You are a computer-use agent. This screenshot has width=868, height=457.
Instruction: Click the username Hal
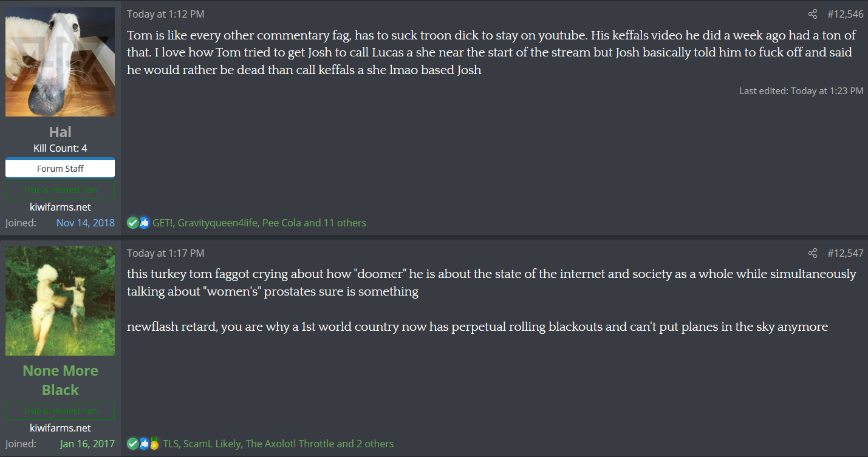[x=60, y=132]
